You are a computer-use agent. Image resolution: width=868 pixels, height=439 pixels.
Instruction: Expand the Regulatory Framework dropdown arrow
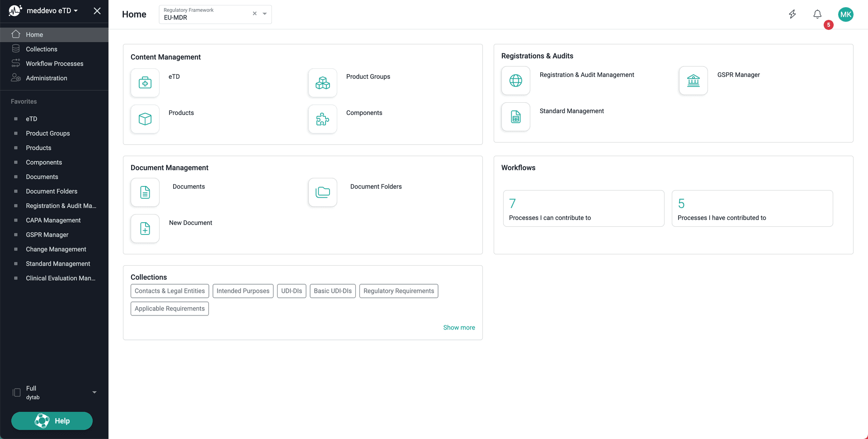265,14
